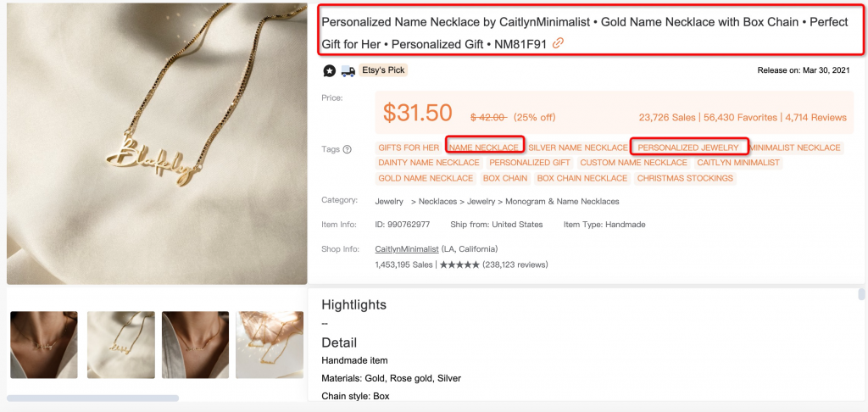Click the Tags help question mark icon
Image resolution: width=868 pixels, height=412 pixels.
coord(347,149)
